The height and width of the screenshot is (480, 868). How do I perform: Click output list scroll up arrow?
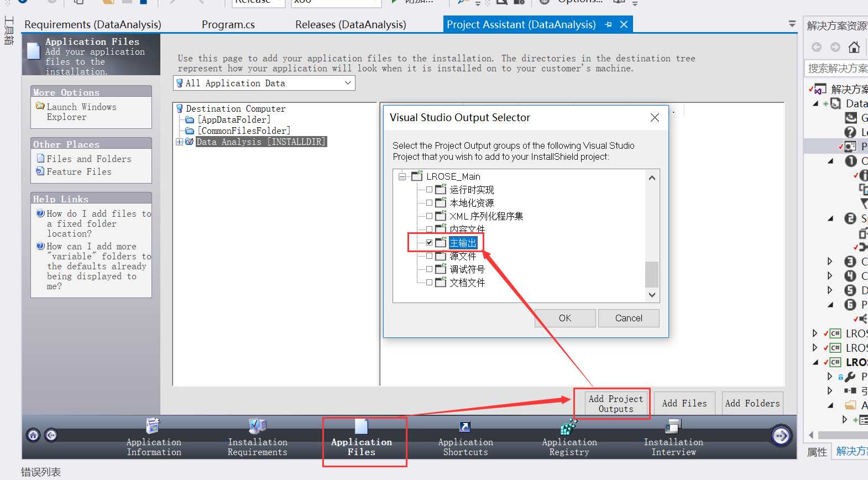tap(652, 178)
